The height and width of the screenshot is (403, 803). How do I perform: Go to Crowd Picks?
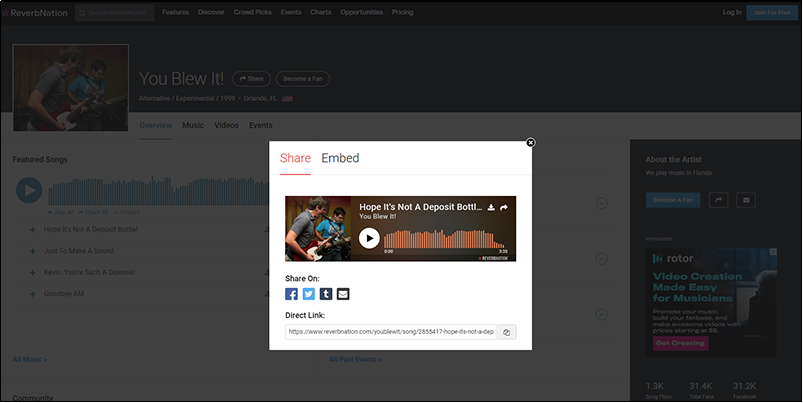point(252,12)
